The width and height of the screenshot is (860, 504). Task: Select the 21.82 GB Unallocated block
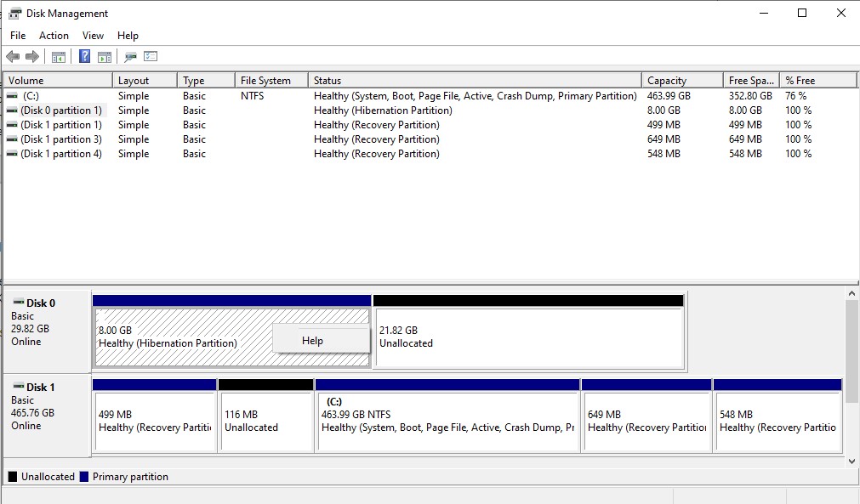(x=528, y=331)
